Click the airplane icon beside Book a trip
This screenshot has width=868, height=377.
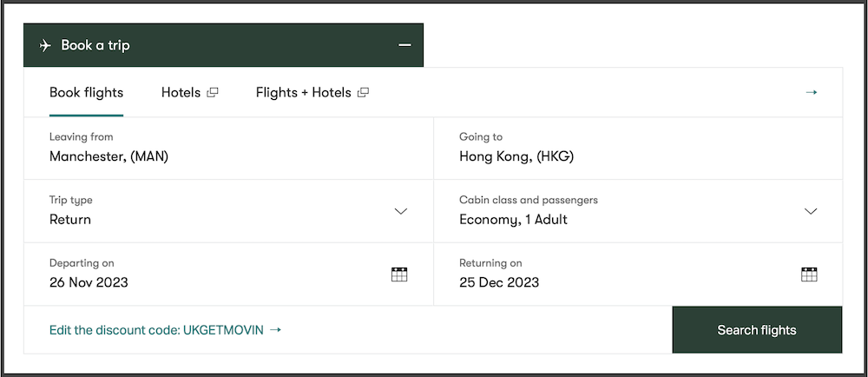(x=45, y=45)
